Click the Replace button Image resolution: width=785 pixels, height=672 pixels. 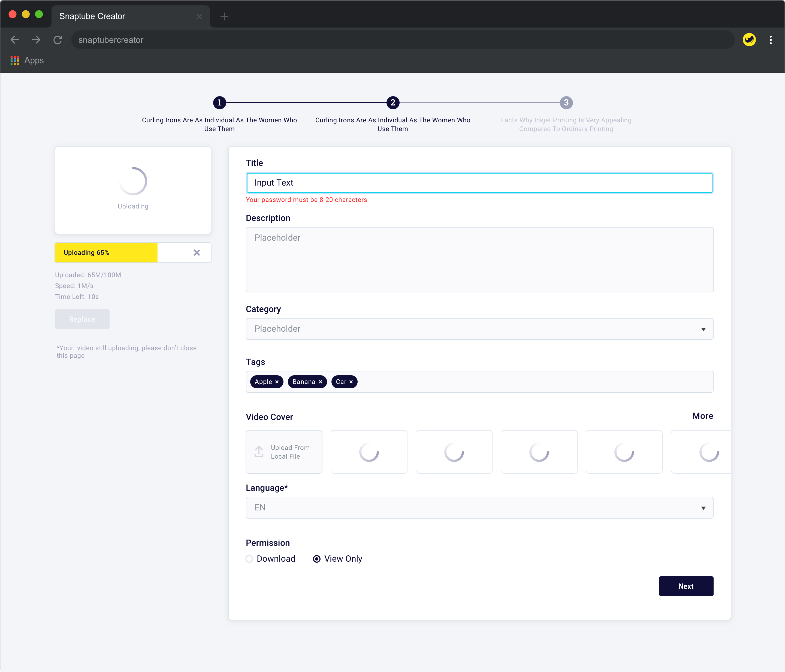(82, 319)
